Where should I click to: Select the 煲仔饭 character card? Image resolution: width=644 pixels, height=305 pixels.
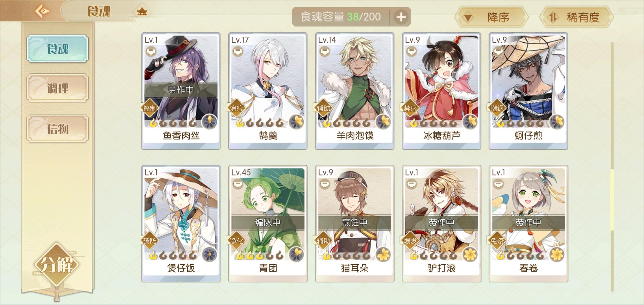point(181,223)
